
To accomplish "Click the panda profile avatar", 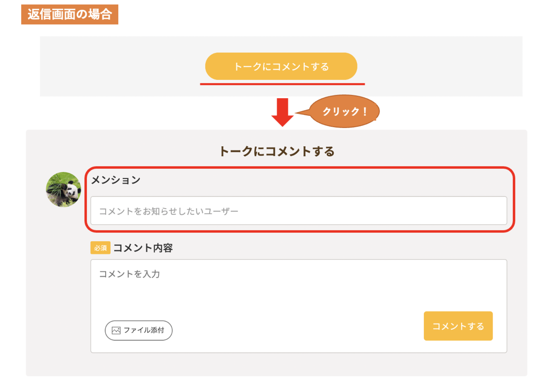I will click(x=64, y=190).
